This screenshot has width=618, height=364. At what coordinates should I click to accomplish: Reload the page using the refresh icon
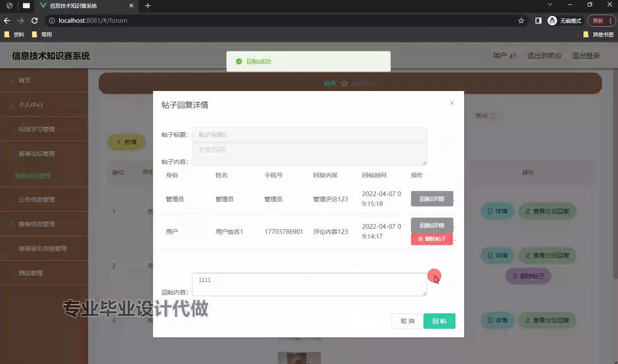pyautogui.click(x=35, y=21)
